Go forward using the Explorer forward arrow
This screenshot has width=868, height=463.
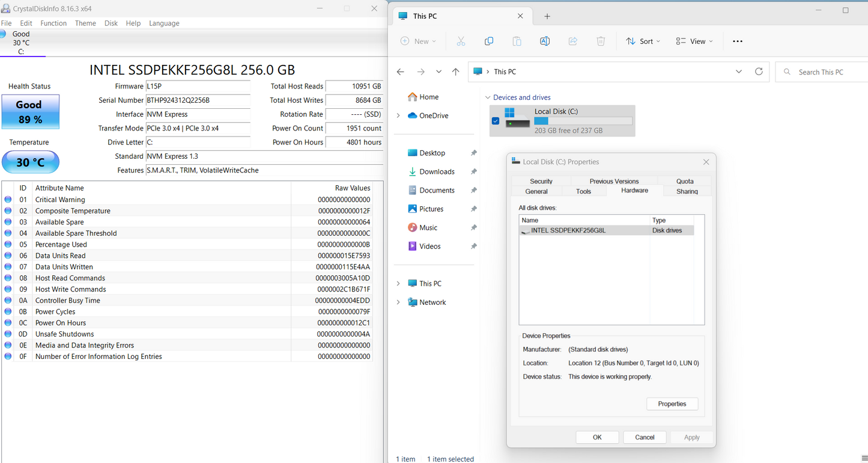(x=420, y=72)
